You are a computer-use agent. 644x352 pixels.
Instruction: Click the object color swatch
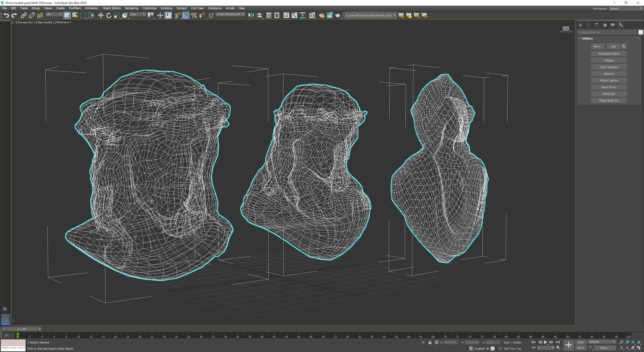pyautogui.click(x=640, y=32)
